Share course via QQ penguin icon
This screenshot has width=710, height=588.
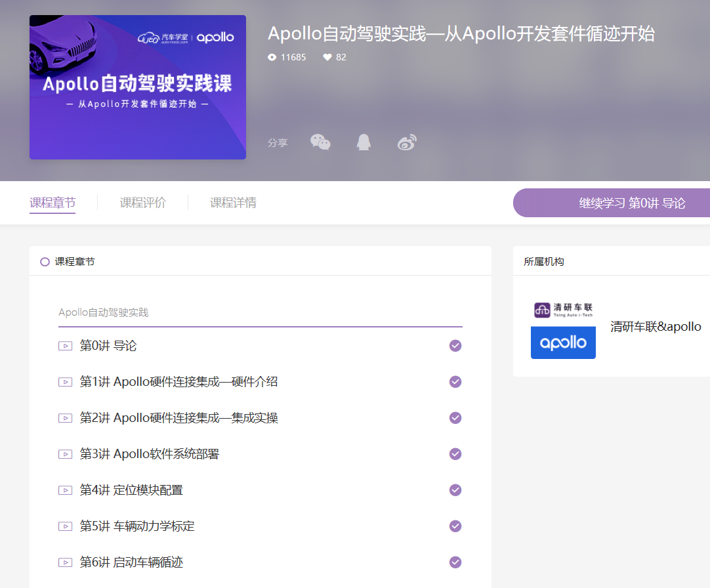(363, 142)
